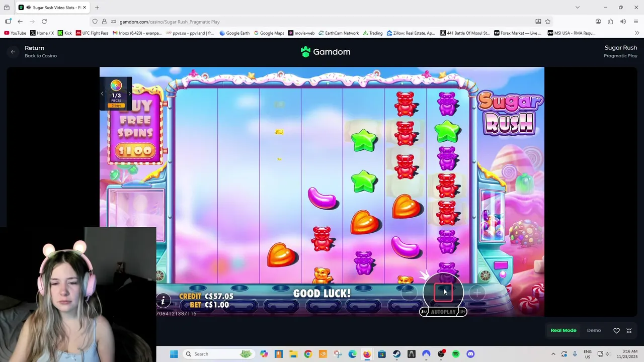Open Microsoft Edge from the taskbar
The height and width of the screenshot is (362, 644).
pyautogui.click(x=352, y=354)
